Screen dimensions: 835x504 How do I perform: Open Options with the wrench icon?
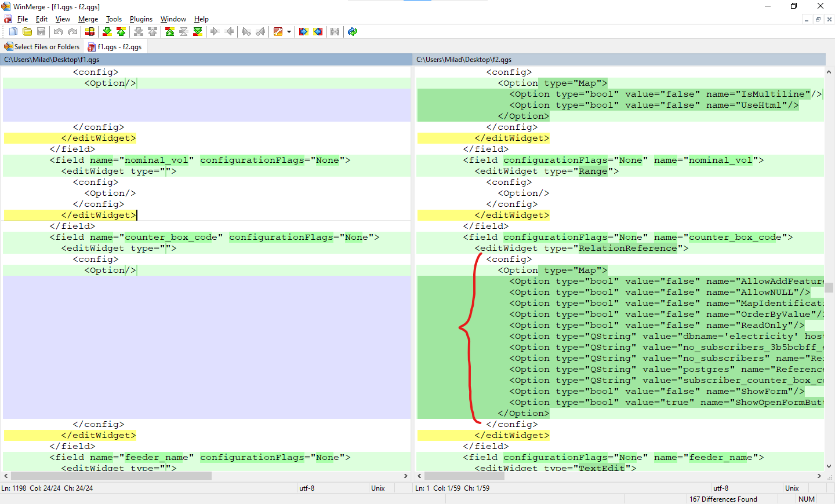pyautogui.click(x=278, y=31)
